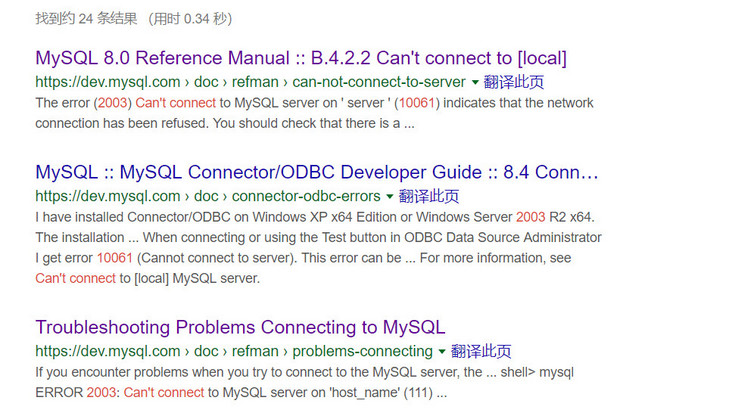
Task: Click 翻译此页 for the problems-connecting result
Action: [481, 352]
